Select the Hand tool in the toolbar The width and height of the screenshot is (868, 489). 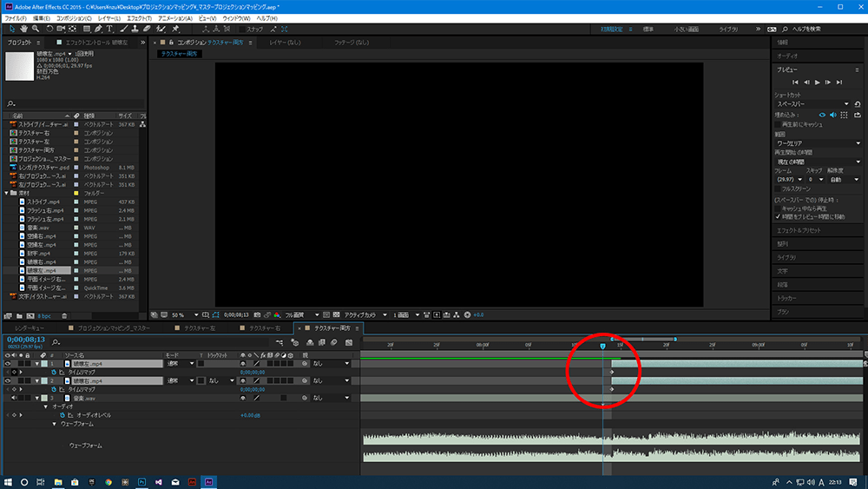point(23,29)
